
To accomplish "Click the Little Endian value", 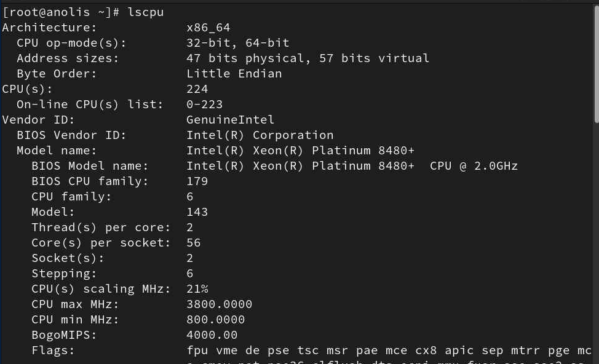I will point(234,74).
